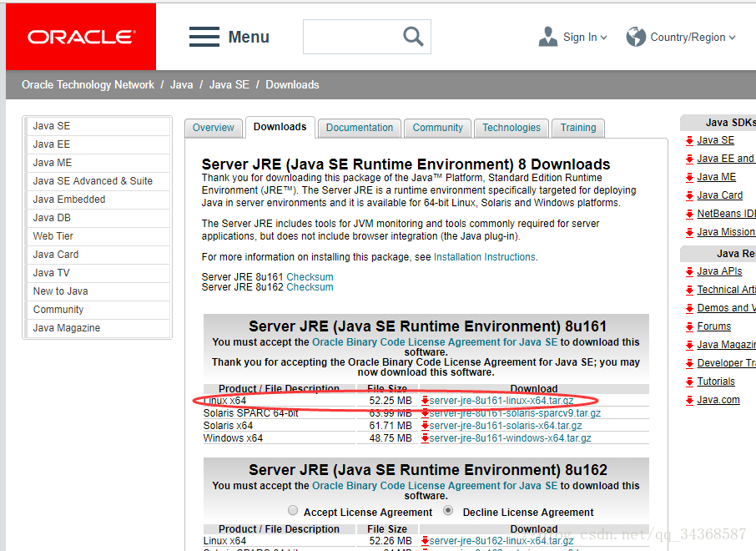
Task: Click download arrow icon beside server-jre-8u162-linux-x64.tar.gz
Action: click(425, 541)
